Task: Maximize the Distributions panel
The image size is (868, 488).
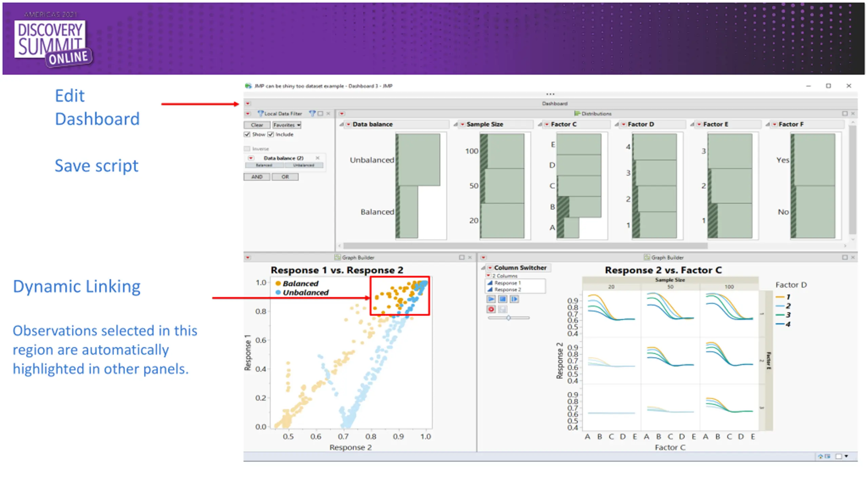Action: [x=845, y=114]
